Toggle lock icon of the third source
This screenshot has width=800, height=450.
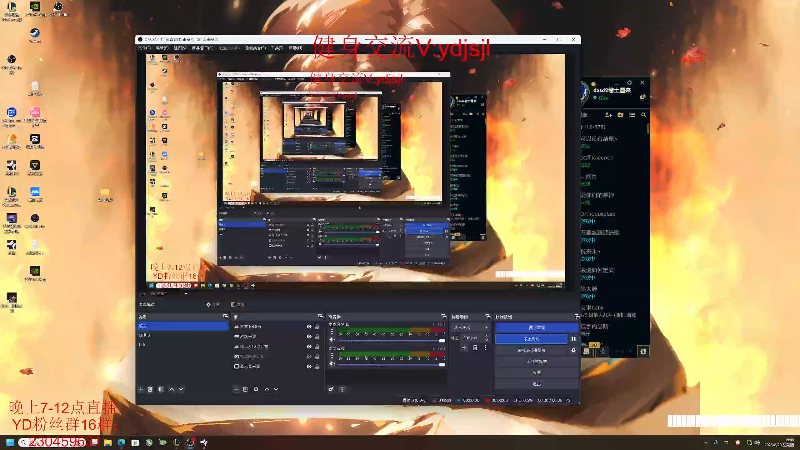tap(317, 346)
